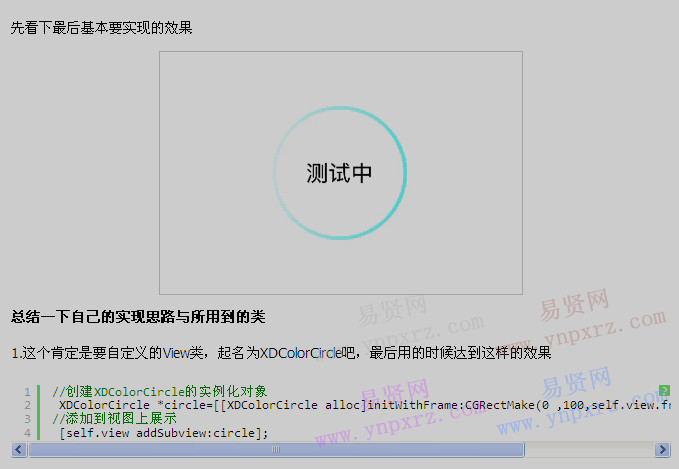Click paragraph mentioning XDColorCircle custom View
The height and width of the screenshot is (469, 679).
tap(281, 353)
